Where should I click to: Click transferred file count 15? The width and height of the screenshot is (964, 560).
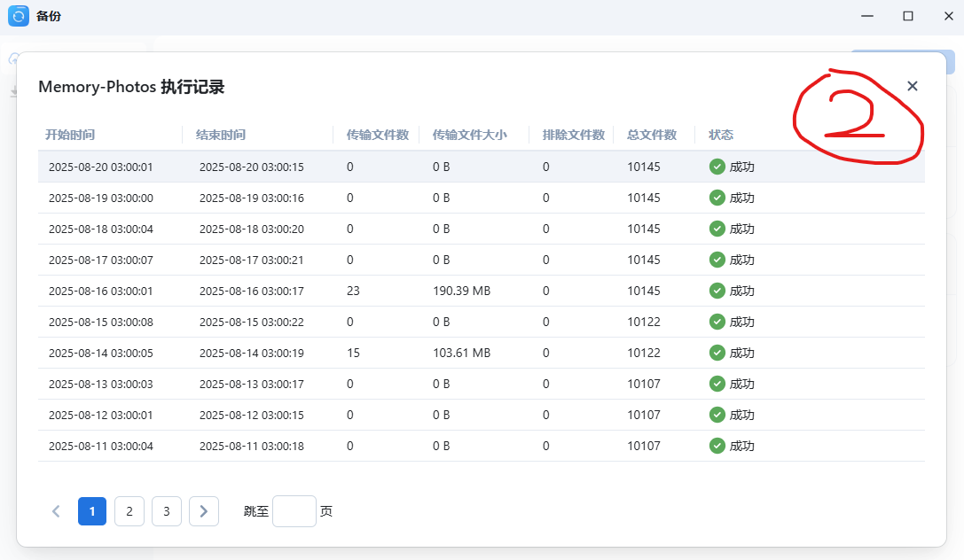pos(353,353)
